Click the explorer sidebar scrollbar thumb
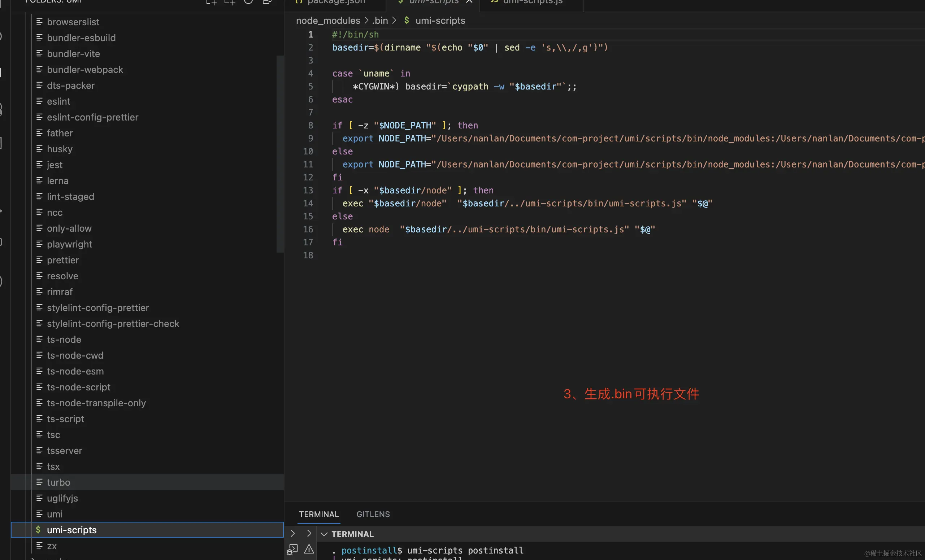This screenshot has height=560, width=925. (x=280, y=154)
